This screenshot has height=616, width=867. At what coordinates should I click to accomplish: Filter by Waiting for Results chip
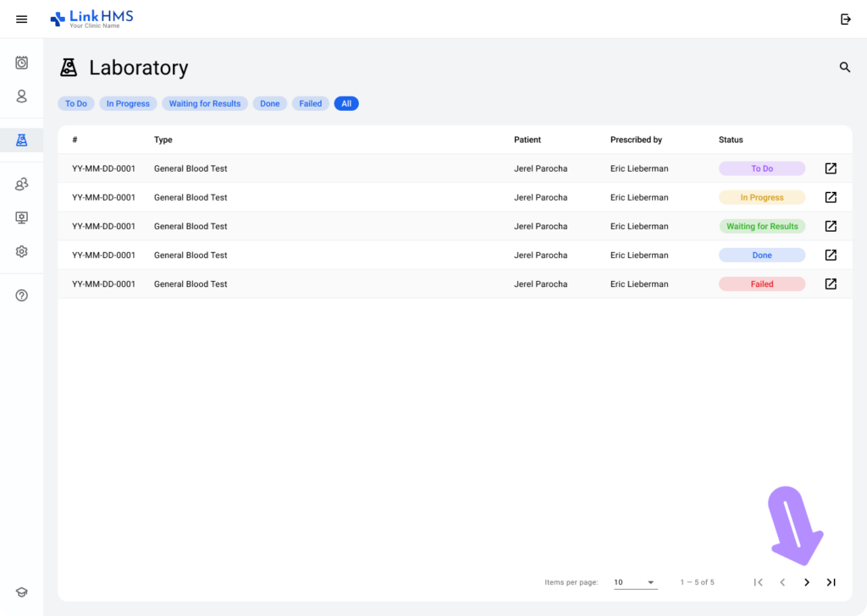(x=205, y=103)
